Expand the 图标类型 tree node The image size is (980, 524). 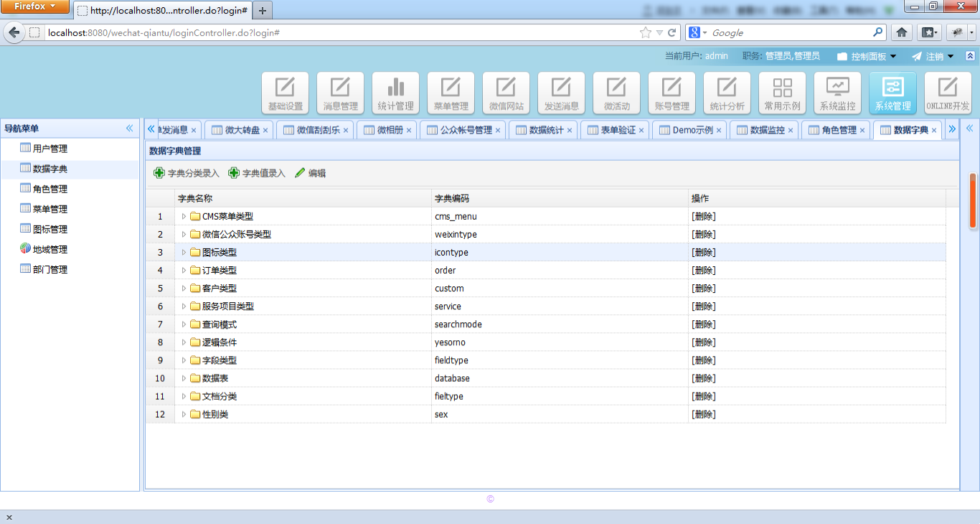(x=184, y=252)
